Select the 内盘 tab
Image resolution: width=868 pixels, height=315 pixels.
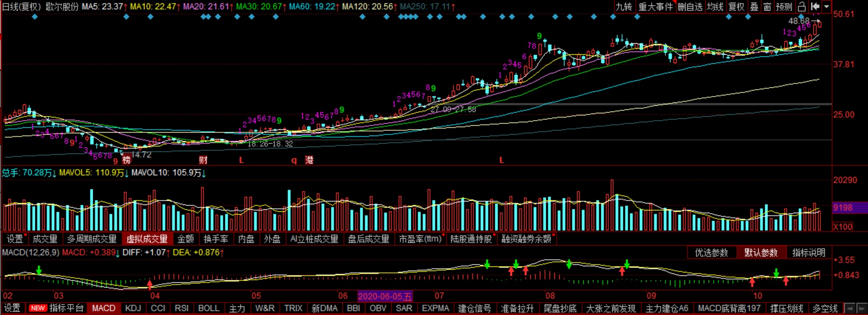coord(246,239)
